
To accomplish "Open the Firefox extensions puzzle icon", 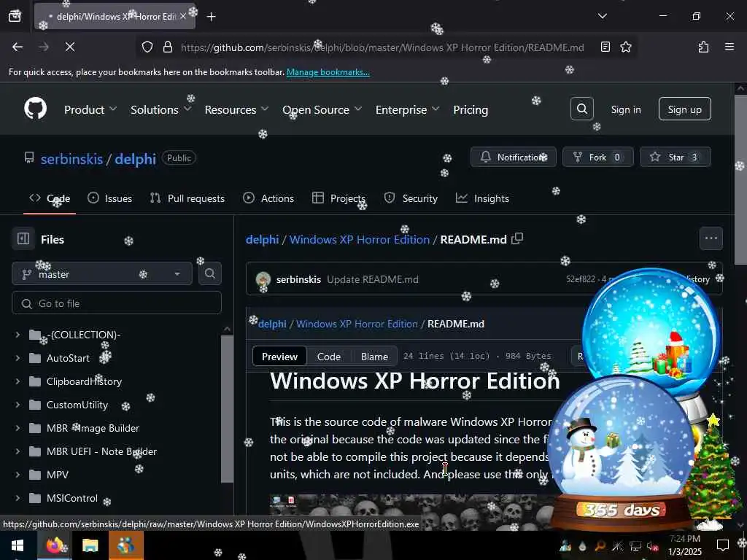I will tap(703, 47).
